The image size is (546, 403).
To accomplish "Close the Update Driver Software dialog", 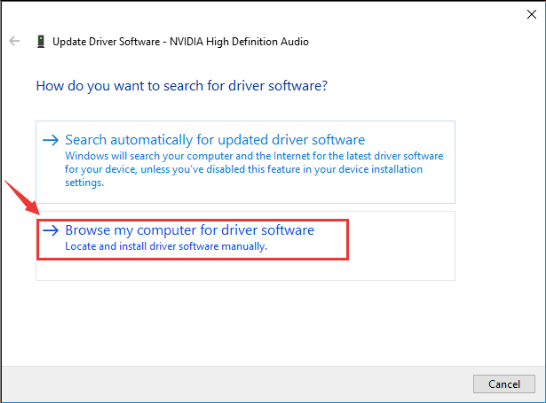I will [x=531, y=14].
